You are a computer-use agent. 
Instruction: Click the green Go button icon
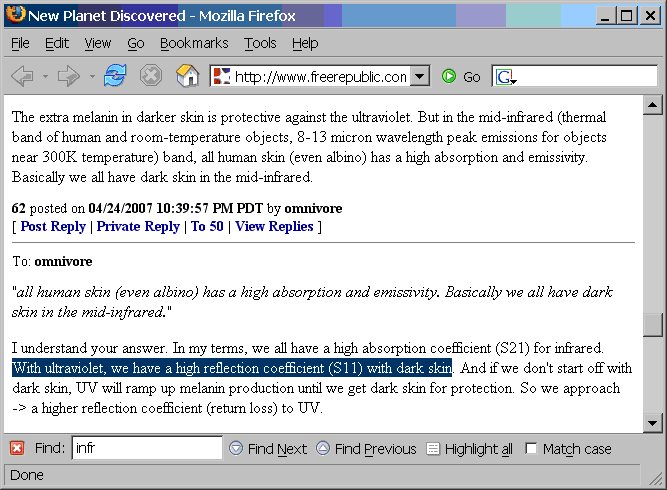[x=448, y=77]
